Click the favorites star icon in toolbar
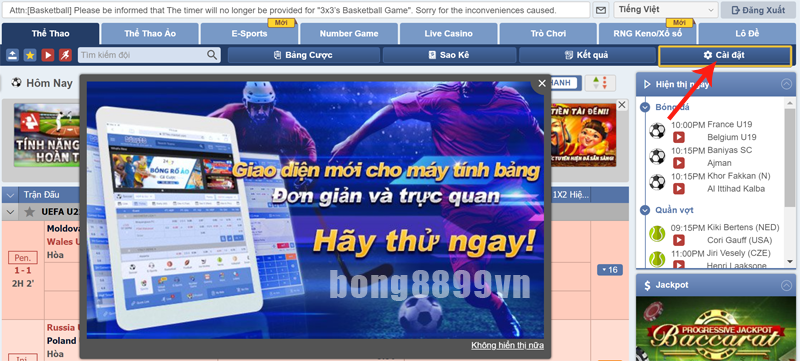This screenshot has height=361, width=800. pyautogui.click(x=30, y=55)
